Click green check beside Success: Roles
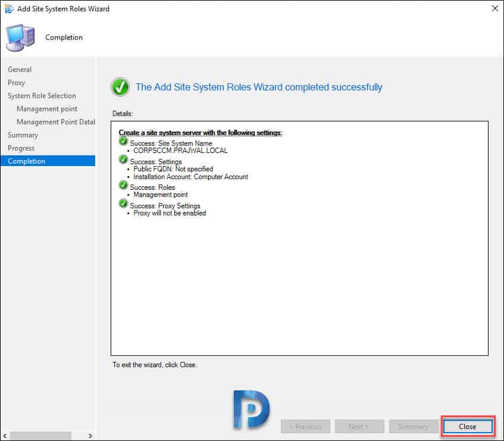504x441 pixels. [x=123, y=185]
